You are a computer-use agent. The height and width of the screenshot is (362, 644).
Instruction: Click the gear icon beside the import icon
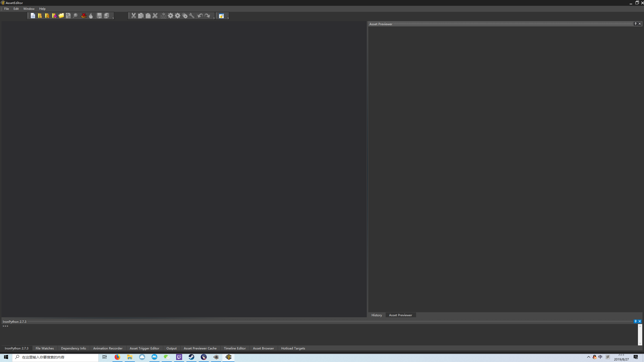tap(171, 16)
